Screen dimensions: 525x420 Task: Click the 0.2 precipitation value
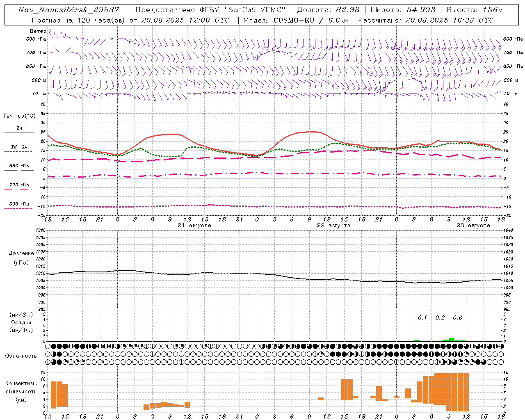point(440,318)
